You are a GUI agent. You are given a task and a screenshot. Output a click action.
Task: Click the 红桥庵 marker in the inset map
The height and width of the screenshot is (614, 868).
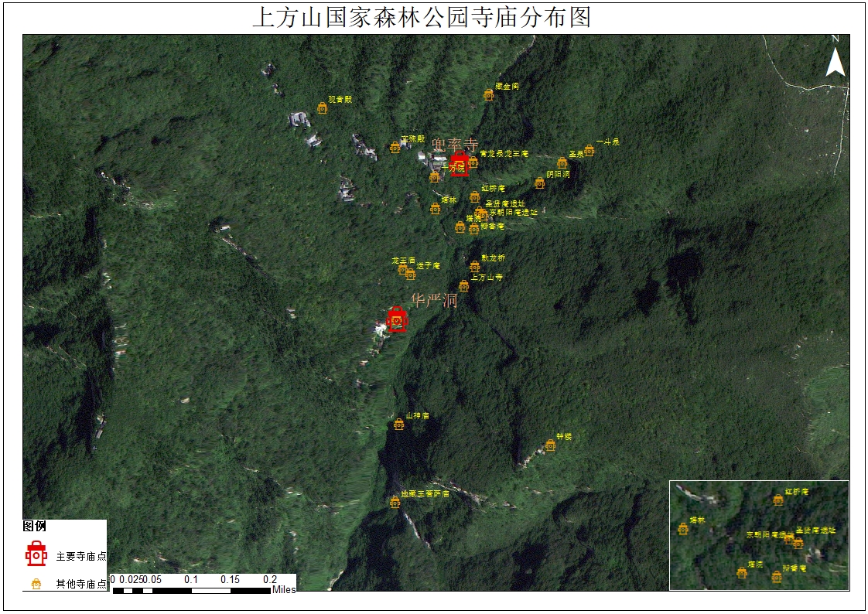778,500
